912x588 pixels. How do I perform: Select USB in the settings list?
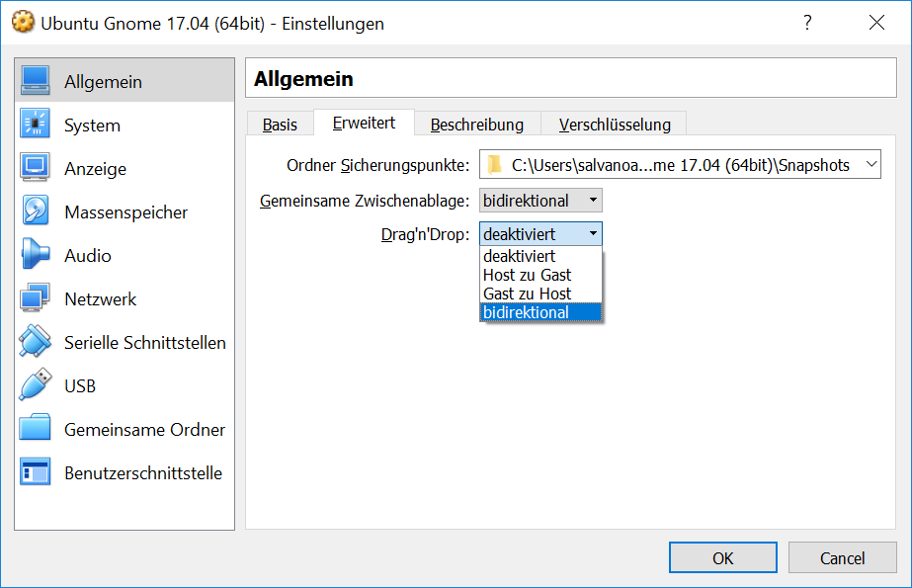click(124, 385)
